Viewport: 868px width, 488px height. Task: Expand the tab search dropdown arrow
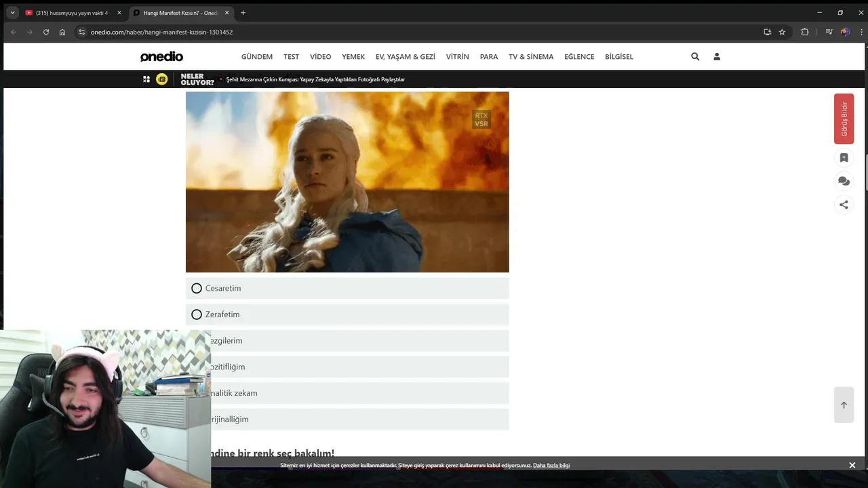tap(12, 13)
